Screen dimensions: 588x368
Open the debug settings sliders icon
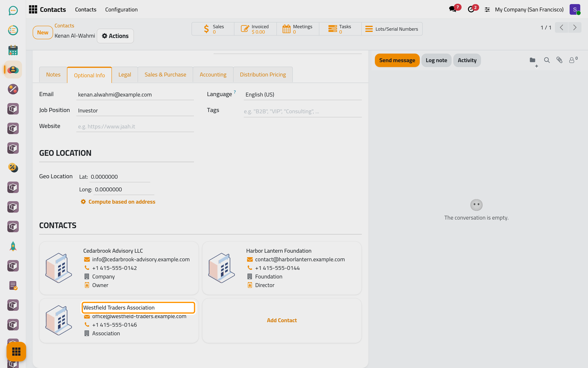coord(487,10)
